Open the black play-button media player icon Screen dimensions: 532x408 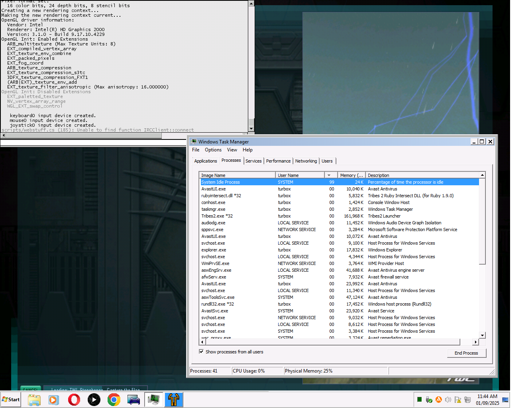[x=94, y=400]
